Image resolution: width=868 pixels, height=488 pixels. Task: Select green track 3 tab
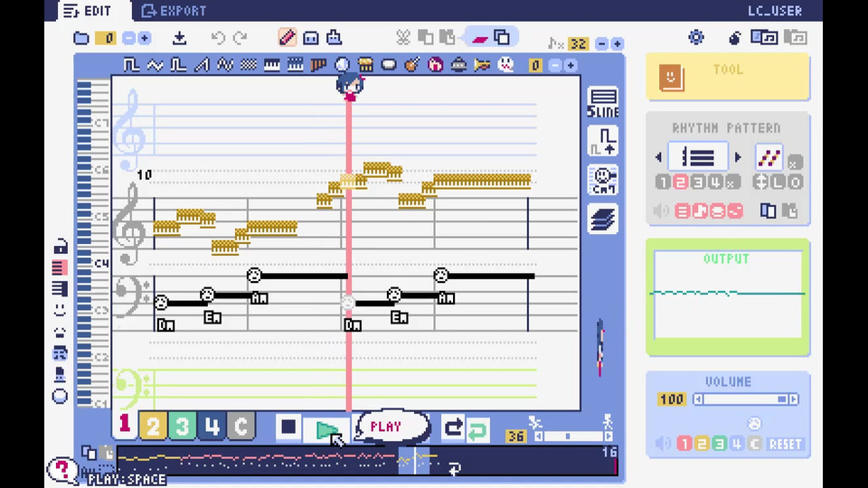point(182,426)
